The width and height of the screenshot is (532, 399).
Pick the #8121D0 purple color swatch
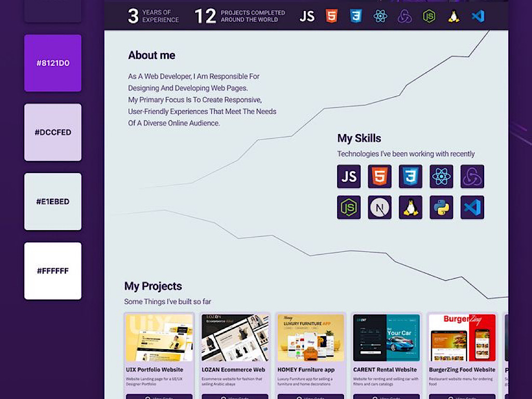click(x=53, y=63)
